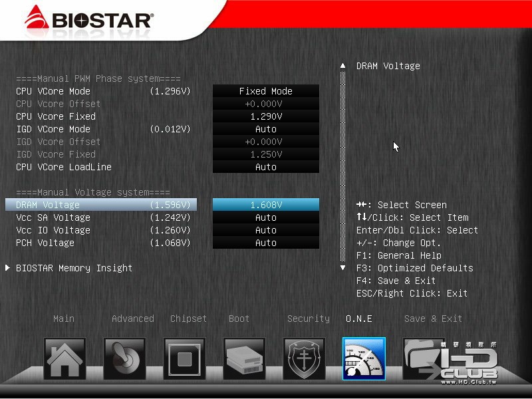Image resolution: width=532 pixels, height=399 pixels.
Task: Click the CPU VCore reading (1.296V)
Action: point(170,91)
